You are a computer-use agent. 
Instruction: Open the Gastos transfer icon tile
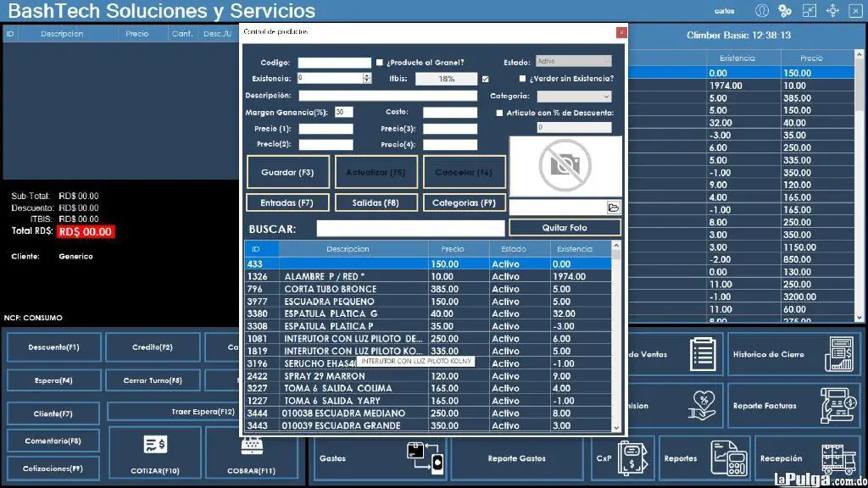[x=425, y=458]
